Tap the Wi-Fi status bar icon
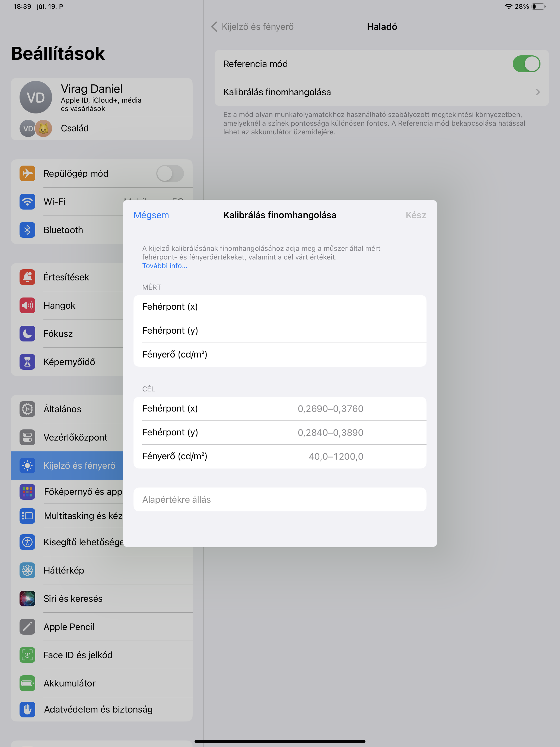The image size is (560, 747). coord(508,7)
